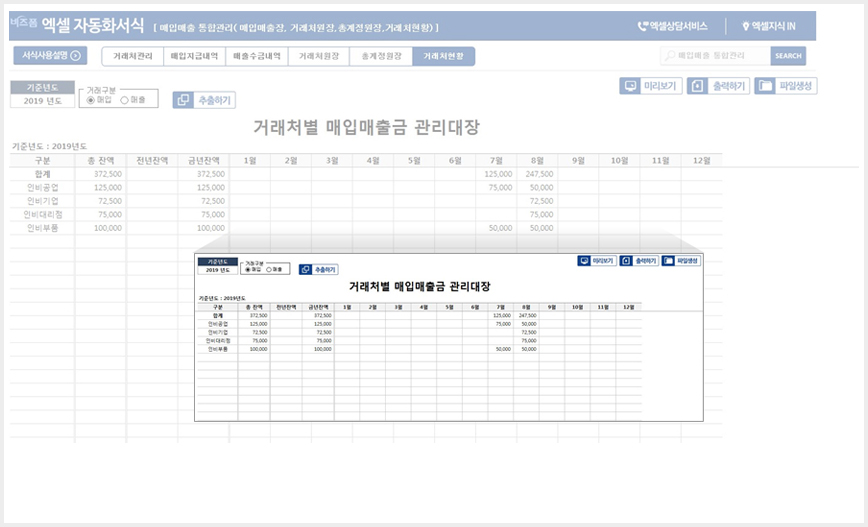The image size is (868, 527).
Task: Click the 2019 년도 field in inset preview
Action: pyautogui.click(x=218, y=270)
